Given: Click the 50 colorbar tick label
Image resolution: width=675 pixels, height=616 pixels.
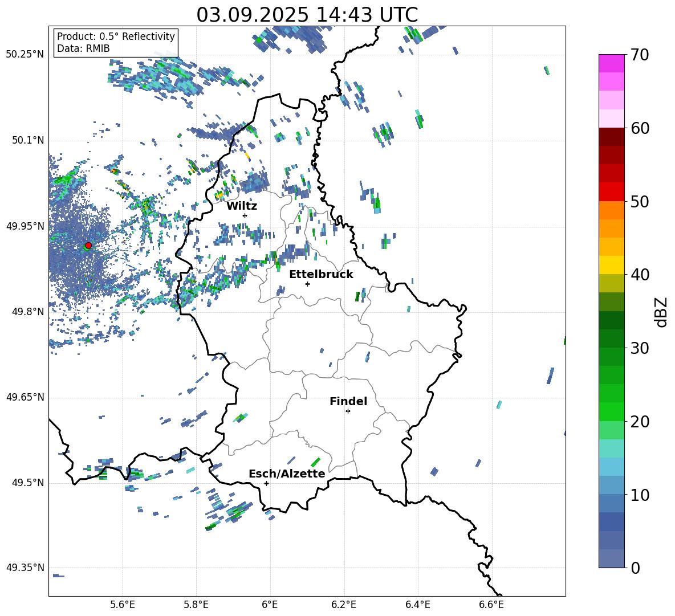Looking at the screenshot, I should pos(640,202).
